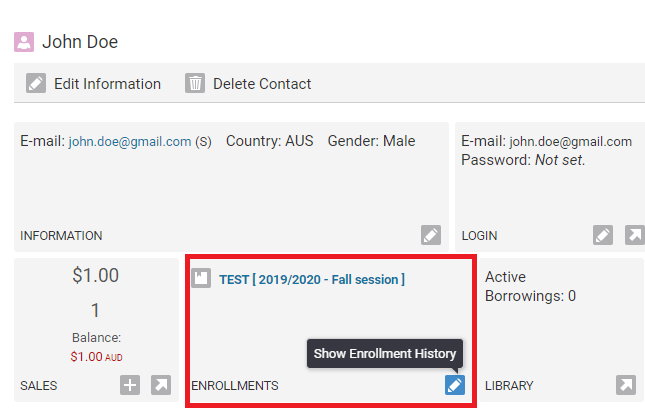
Task: Click the red $1.00 AUD balance
Action: pyautogui.click(x=96, y=356)
